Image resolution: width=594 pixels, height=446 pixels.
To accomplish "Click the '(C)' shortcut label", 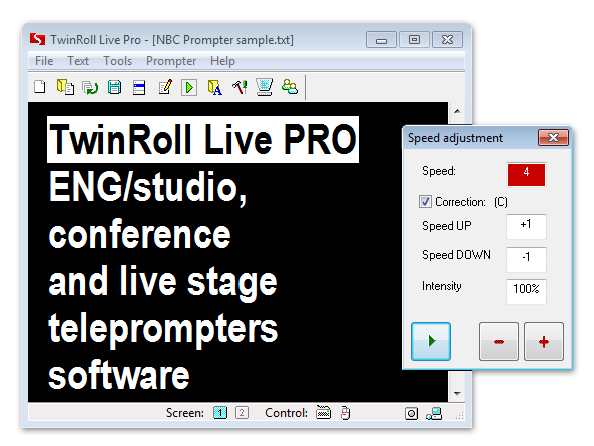I will [x=501, y=202].
